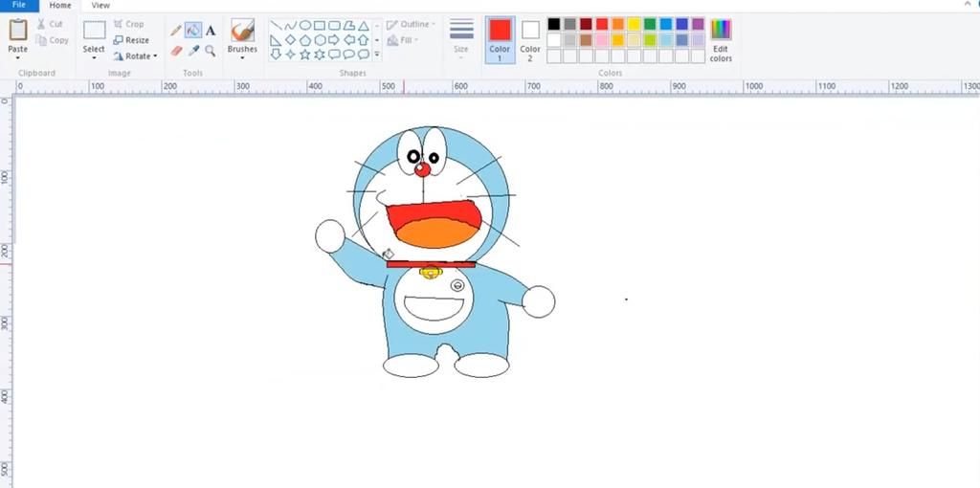
Task: Choose the Triangle shape
Action: [x=363, y=26]
